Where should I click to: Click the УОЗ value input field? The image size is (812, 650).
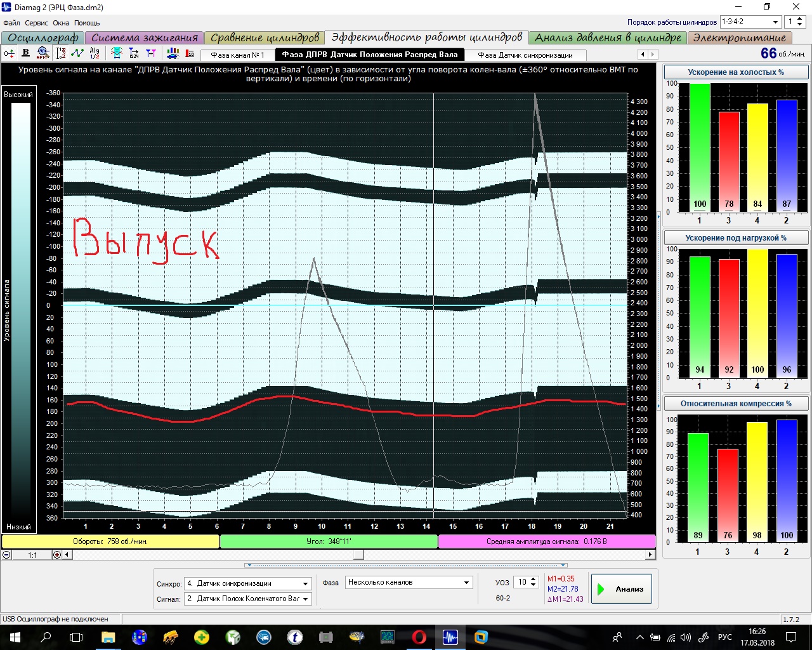tap(522, 582)
